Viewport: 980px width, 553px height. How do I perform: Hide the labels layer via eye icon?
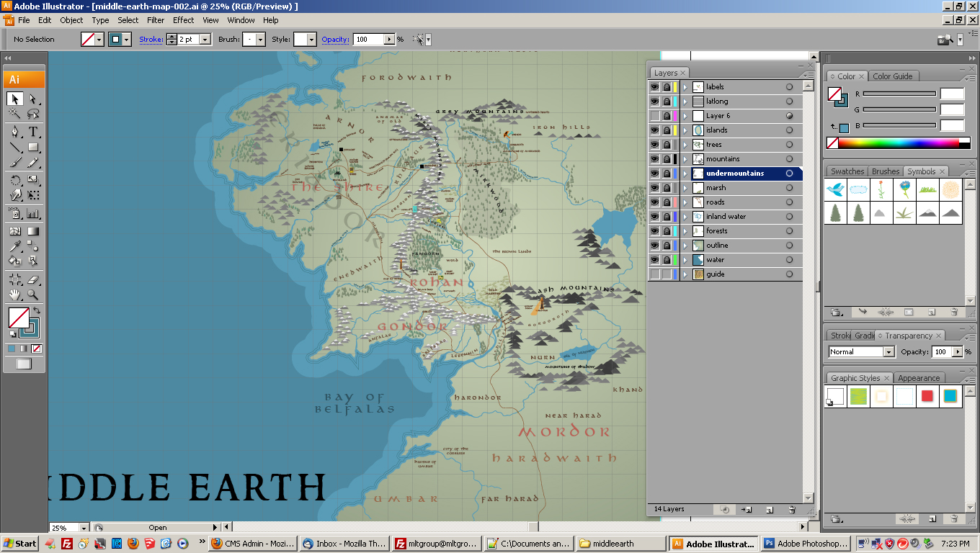[x=654, y=86]
